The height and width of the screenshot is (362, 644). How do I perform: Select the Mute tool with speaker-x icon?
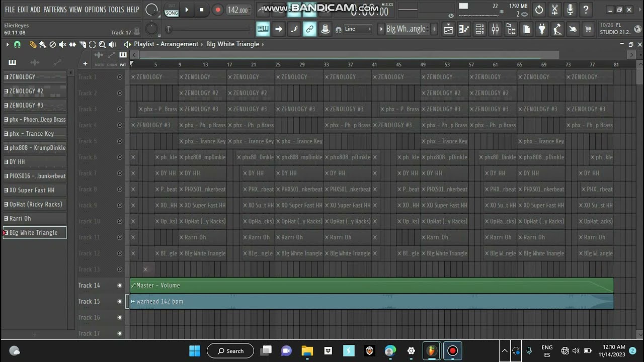[62, 44]
